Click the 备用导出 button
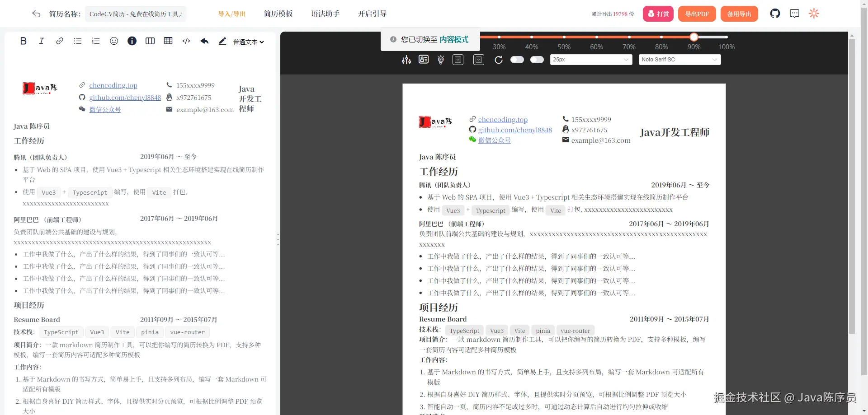This screenshot has width=868, height=415. click(739, 14)
